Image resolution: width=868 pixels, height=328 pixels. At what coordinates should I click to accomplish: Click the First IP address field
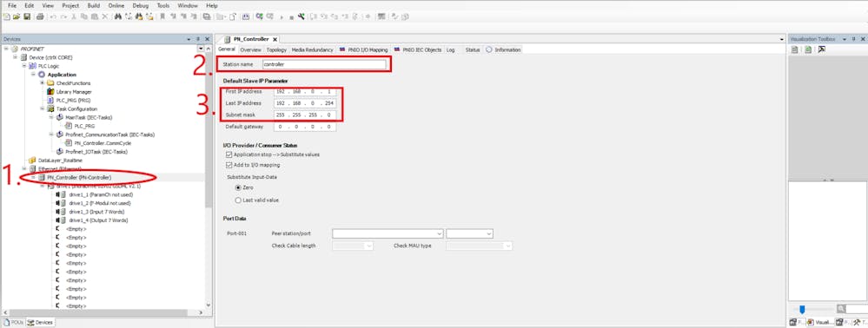click(304, 91)
